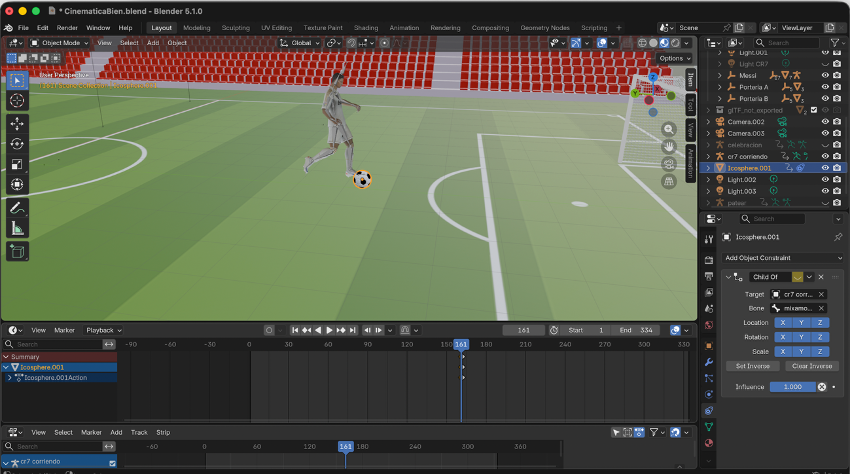Pick the Rotate tool
850x474 pixels.
click(17, 144)
